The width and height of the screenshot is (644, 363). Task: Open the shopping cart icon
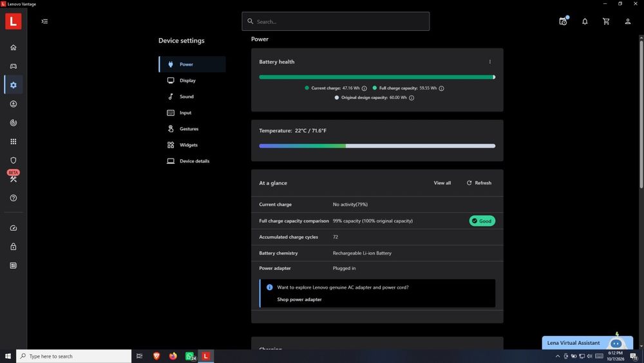pos(606,21)
